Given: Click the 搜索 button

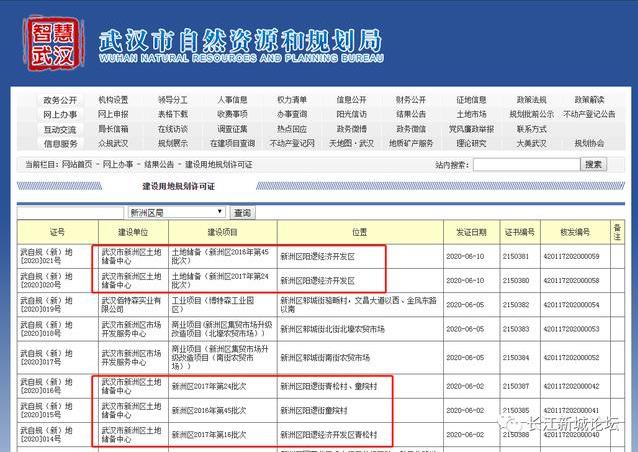Looking at the screenshot, I should click(593, 164).
